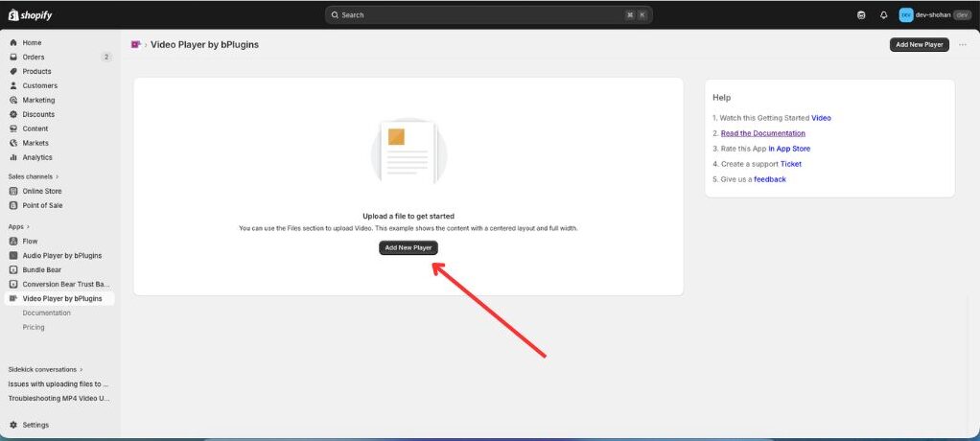This screenshot has height=441, width=980.
Task: Open the notifications bell icon
Action: click(x=883, y=15)
